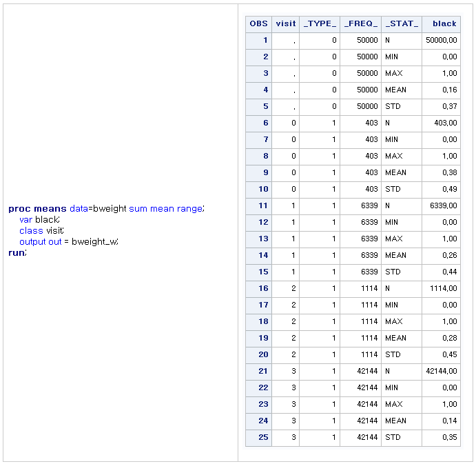The height and width of the screenshot is (464, 476).
Task: Click the 'var' keyword in code
Action: click(x=25, y=220)
